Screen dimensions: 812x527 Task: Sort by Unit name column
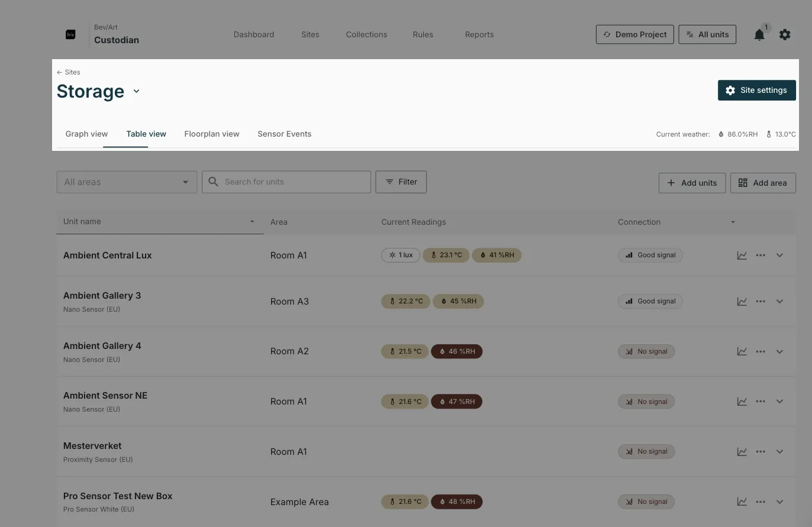coord(160,222)
